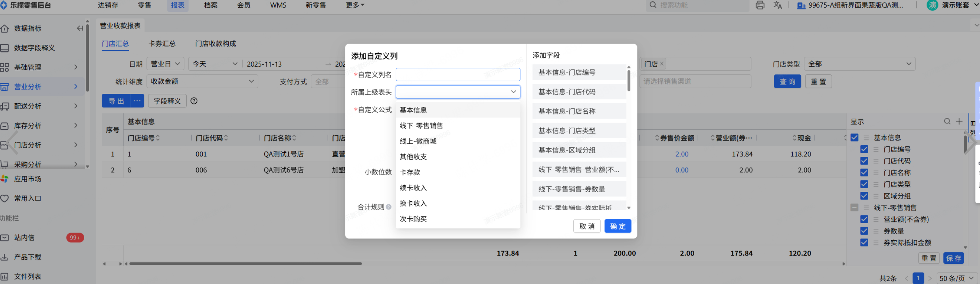Click the 导出 button
Viewport: 980px width, 284px height.
116,101
